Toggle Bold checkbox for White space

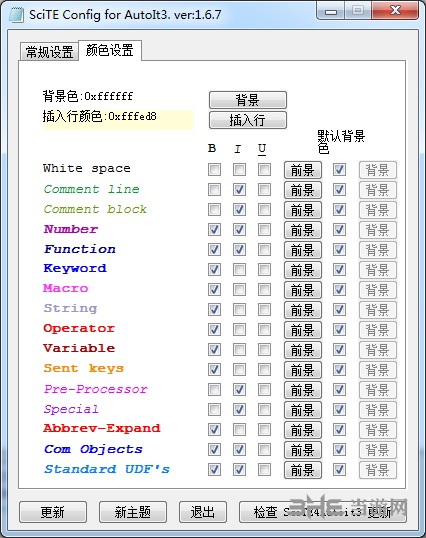[x=214, y=169]
